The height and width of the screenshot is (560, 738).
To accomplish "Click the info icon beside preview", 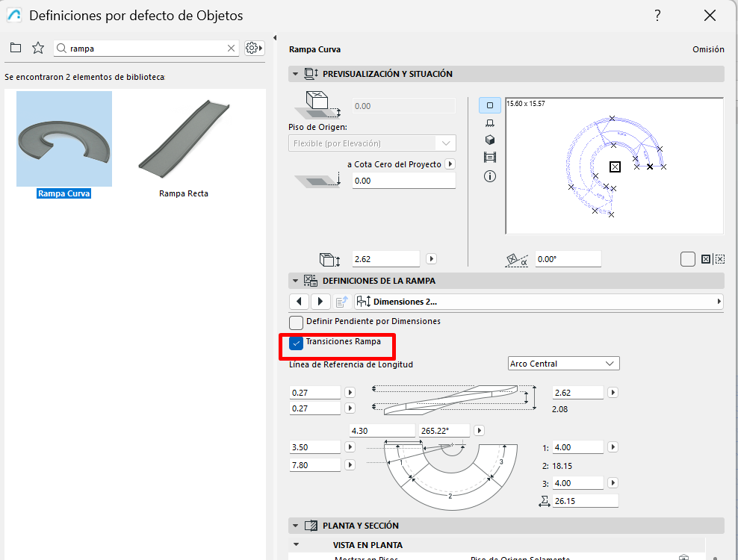I will pos(490,176).
